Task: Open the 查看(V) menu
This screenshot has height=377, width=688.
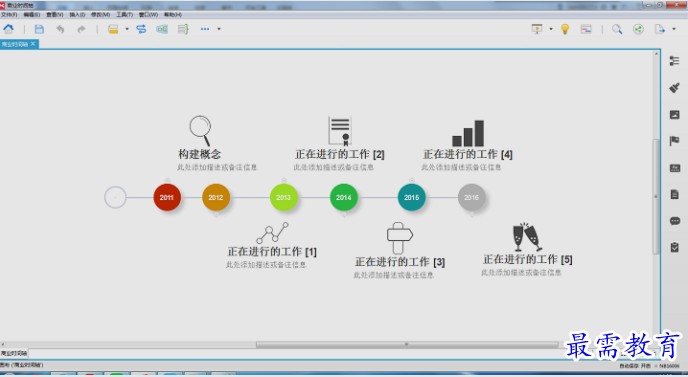Action: pos(54,15)
